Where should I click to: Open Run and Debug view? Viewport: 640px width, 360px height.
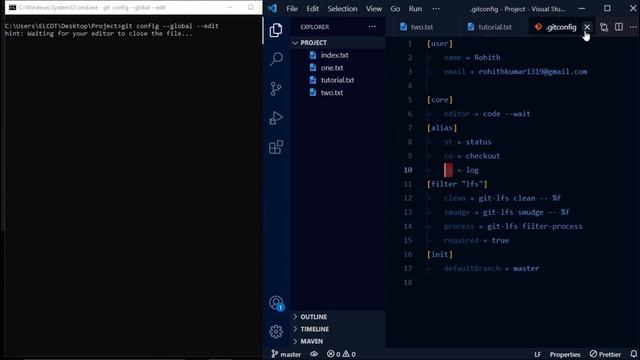point(276,118)
